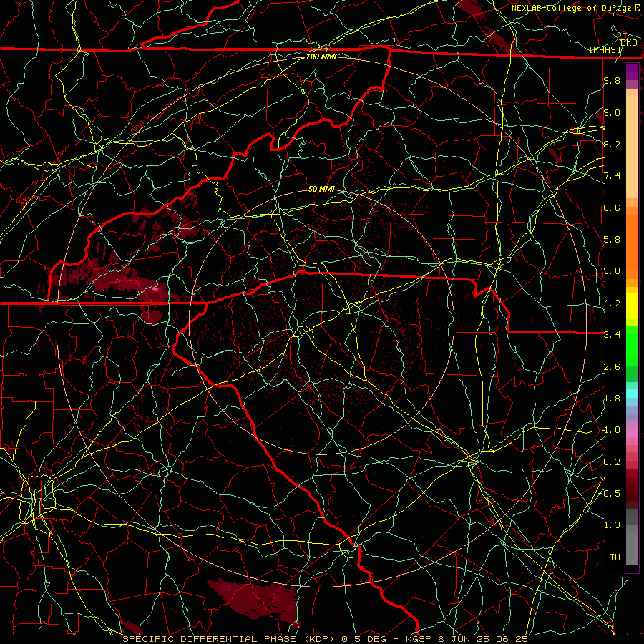Click the 1.8 value on color scale
This screenshot has height=644, width=644.
pyautogui.click(x=612, y=399)
